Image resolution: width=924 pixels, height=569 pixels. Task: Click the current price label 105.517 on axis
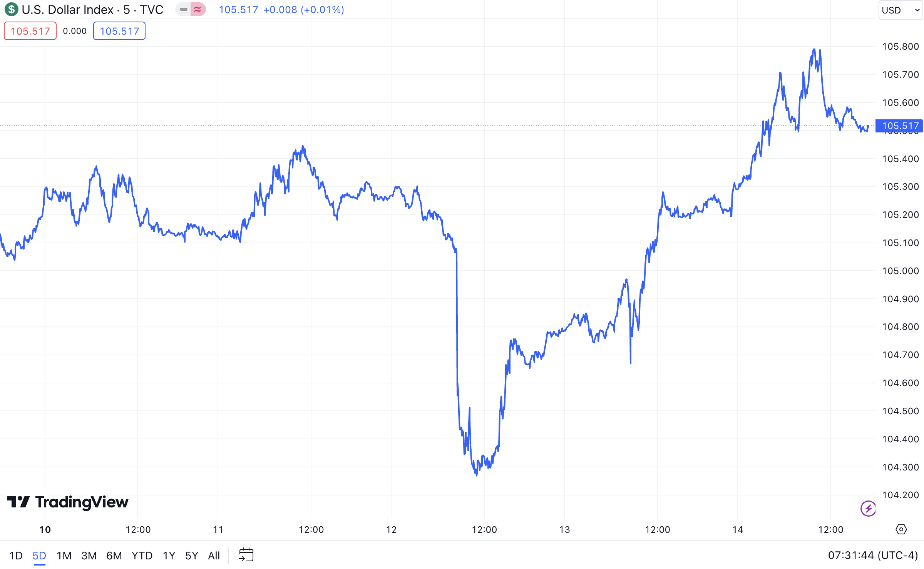900,126
